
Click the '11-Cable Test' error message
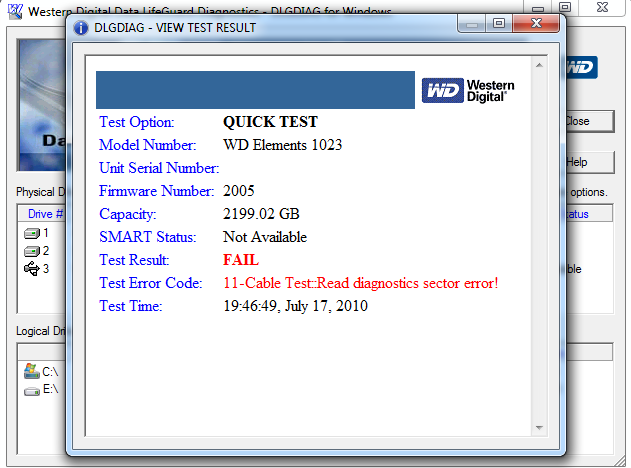[361, 283]
